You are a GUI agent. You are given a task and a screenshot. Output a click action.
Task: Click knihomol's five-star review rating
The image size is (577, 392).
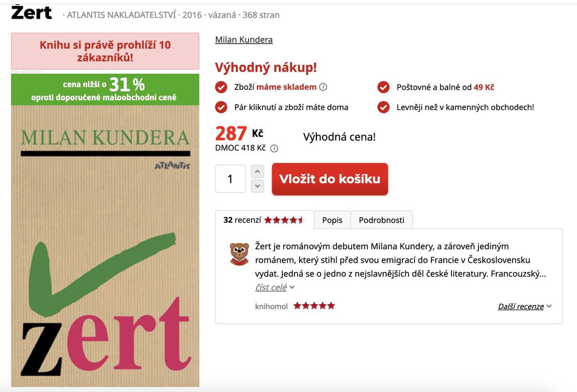coord(314,306)
